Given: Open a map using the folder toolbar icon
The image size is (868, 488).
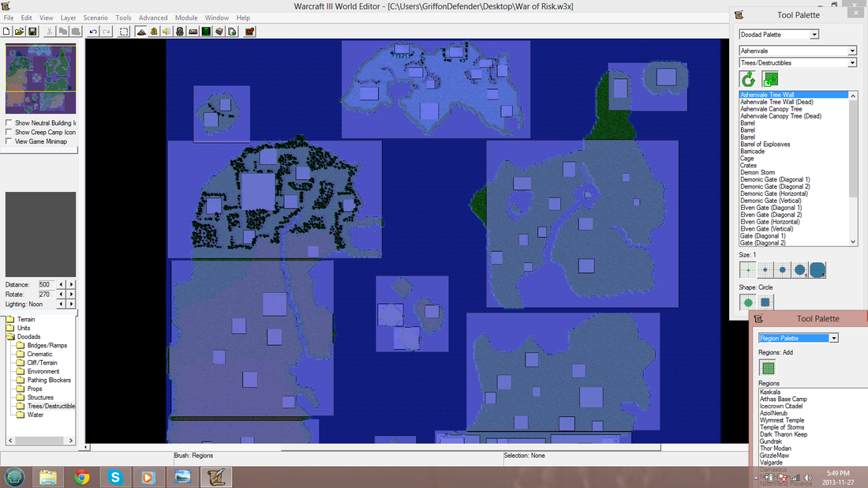Looking at the screenshot, I should point(20,32).
